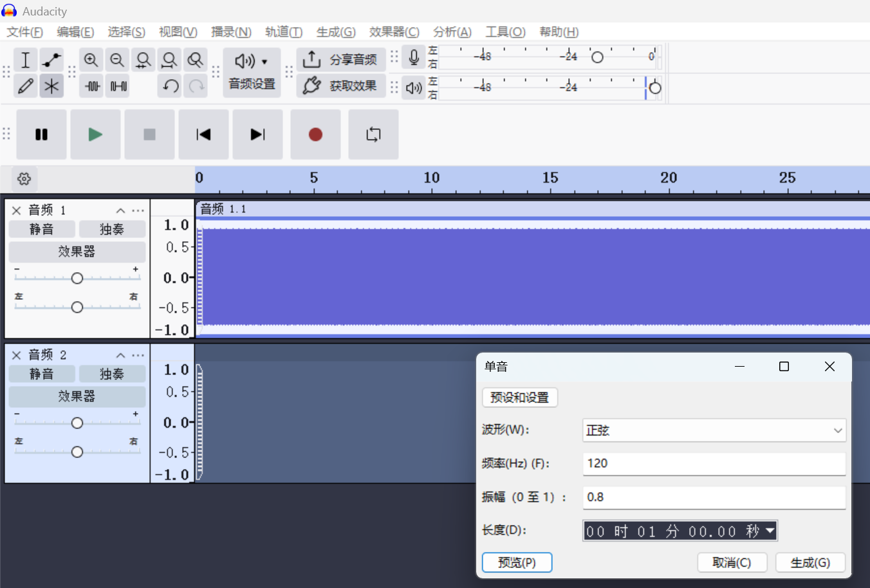Click pan slider knob on 音频 2
This screenshot has height=588, width=870.
click(77, 452)
